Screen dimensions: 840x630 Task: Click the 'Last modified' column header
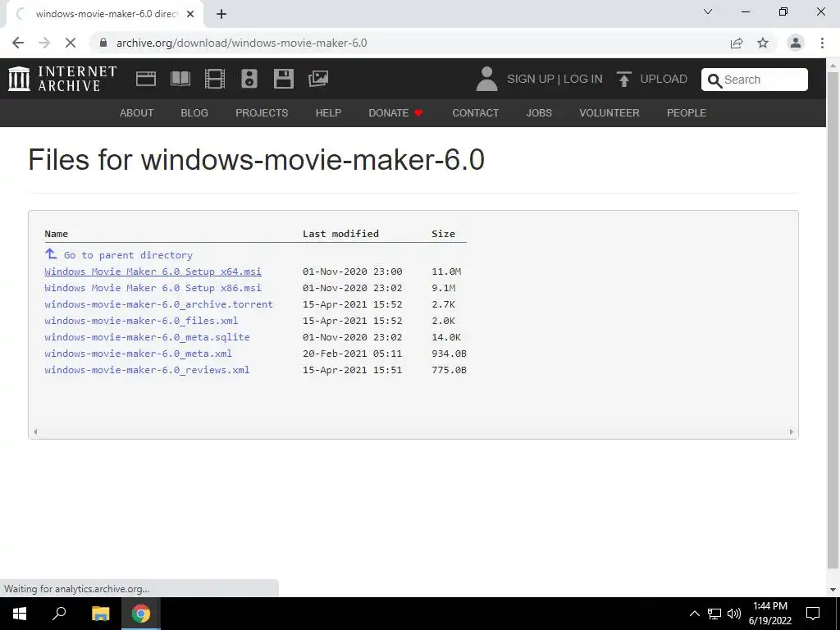340,234
